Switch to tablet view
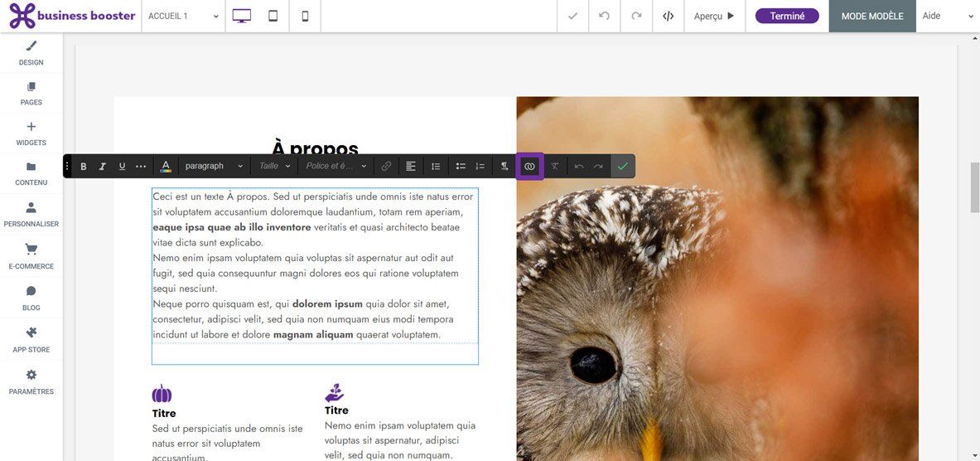 point(273,17)
